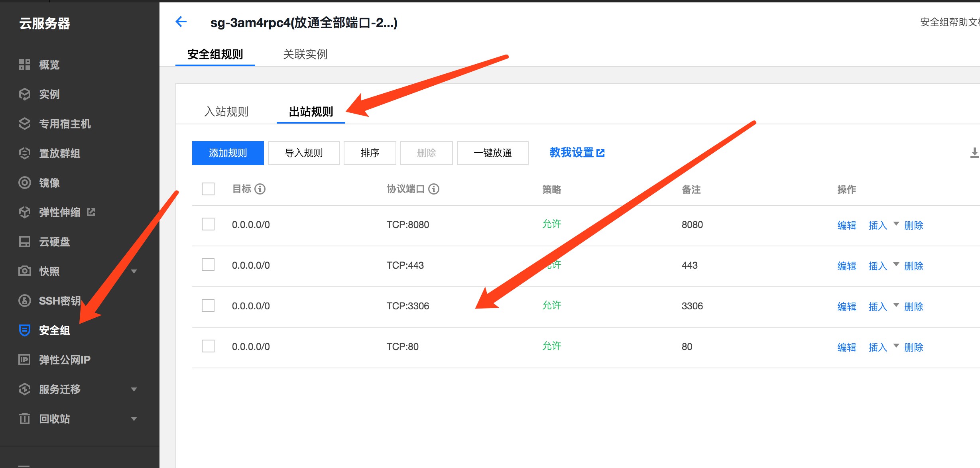
Task: Click the download icon at right
Action: coord(974,153)
